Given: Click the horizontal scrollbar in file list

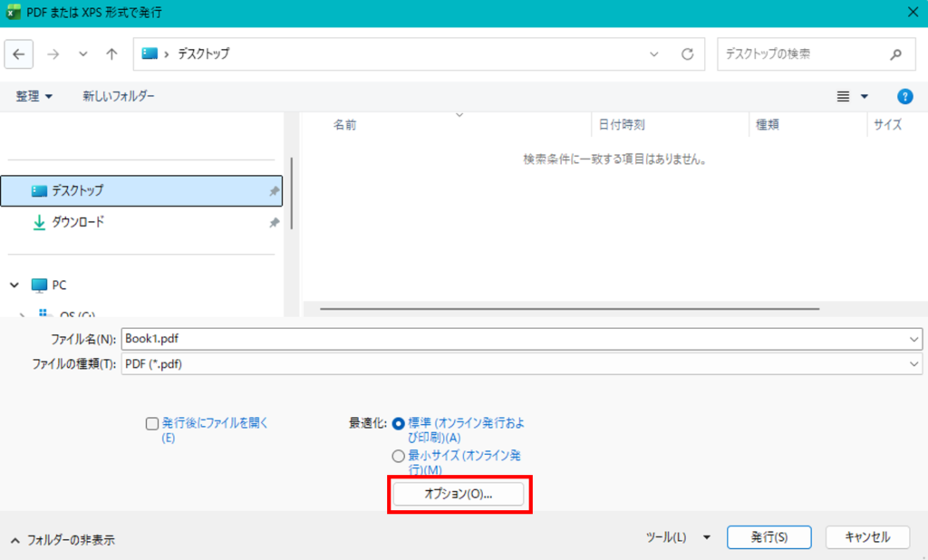Looking at the screenshot, I should (569, 308).
